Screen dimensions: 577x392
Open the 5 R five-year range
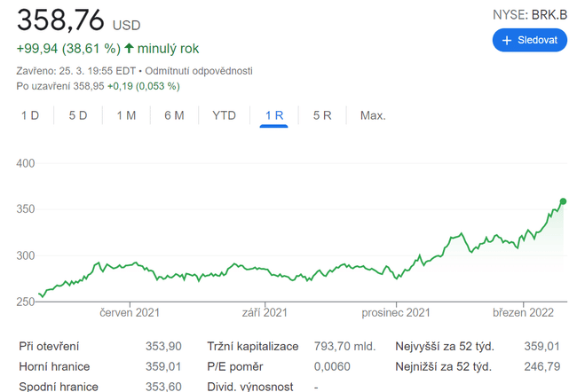[x=322, y=115]
